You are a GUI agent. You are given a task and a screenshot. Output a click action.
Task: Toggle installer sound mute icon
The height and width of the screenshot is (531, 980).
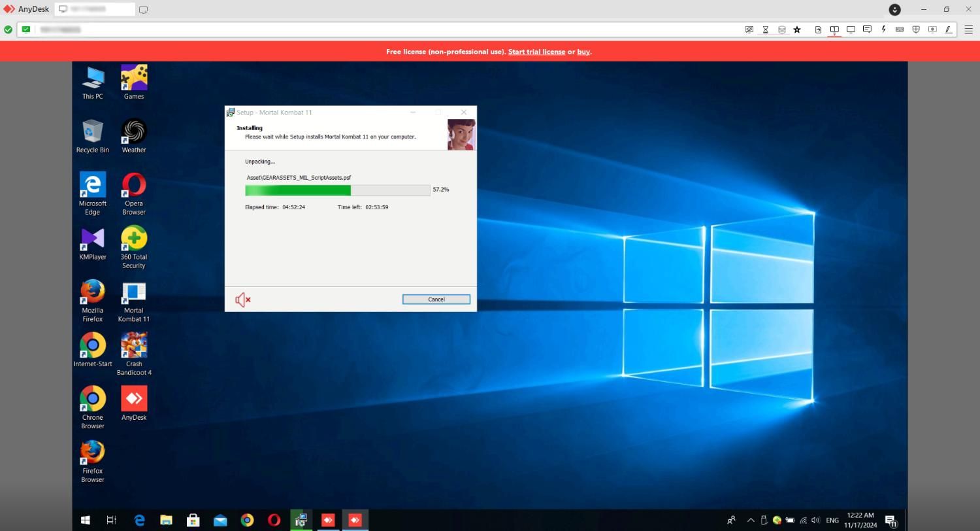click(x=243, y=300)
